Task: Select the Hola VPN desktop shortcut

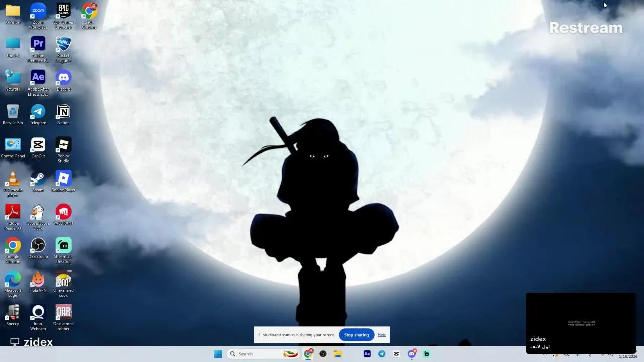Action: pyautogui.click(x=38, y=282)
